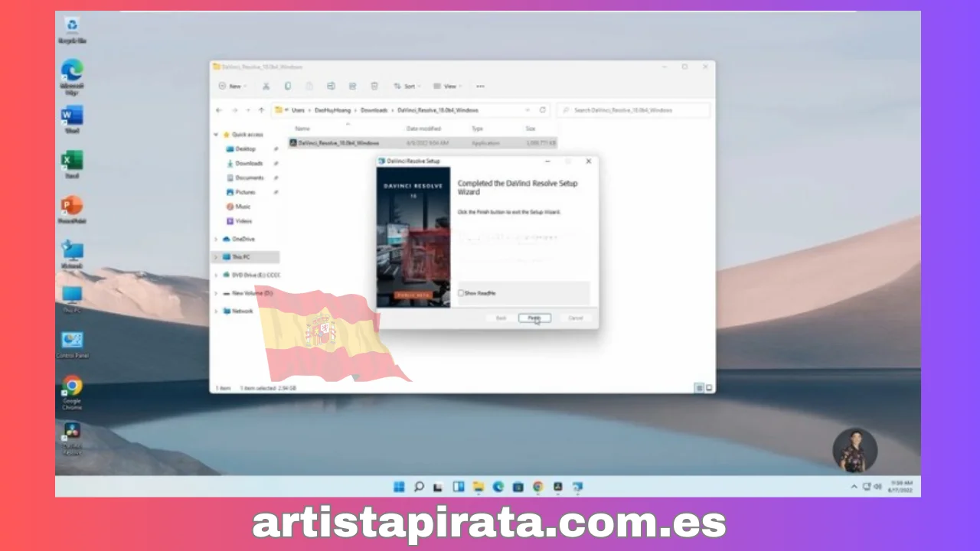This screenshot has width=980, height=551.
Task: Open Microsoft Edge desktop shortcut
Action: point(72,77)
